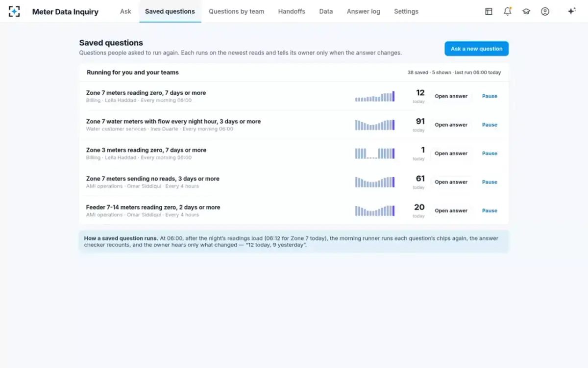The width and height of the screenshot is (588, 368).
Task: Click sparkline chart for Feeder 7-14 row
Action: coord(375,210)
